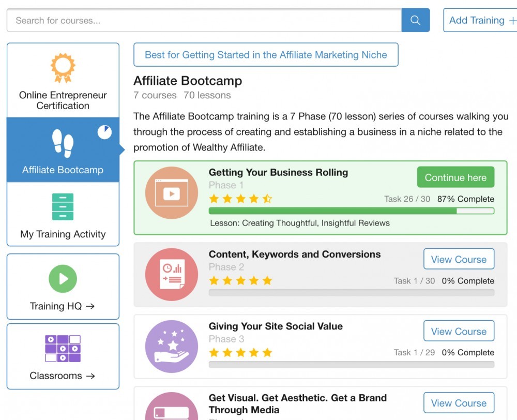
Task: Click the Continue here button
Action: coord(455,177)
